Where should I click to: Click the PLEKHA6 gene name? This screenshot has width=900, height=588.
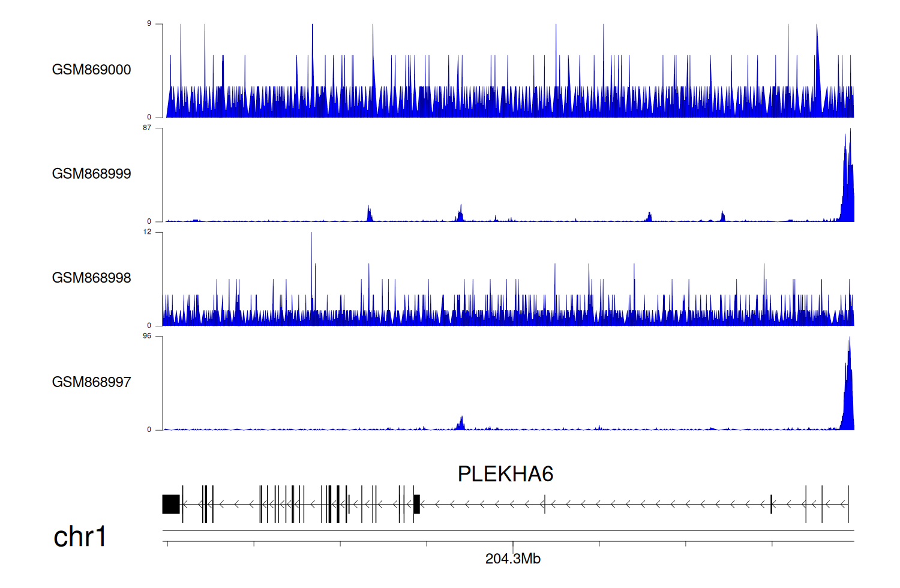tap(505, 474)
